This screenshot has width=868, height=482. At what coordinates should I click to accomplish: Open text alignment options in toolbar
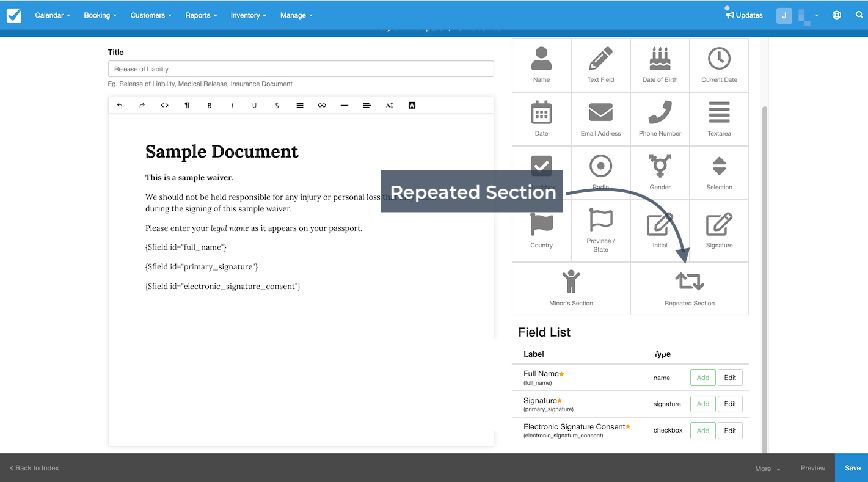[x=367, y=106]
